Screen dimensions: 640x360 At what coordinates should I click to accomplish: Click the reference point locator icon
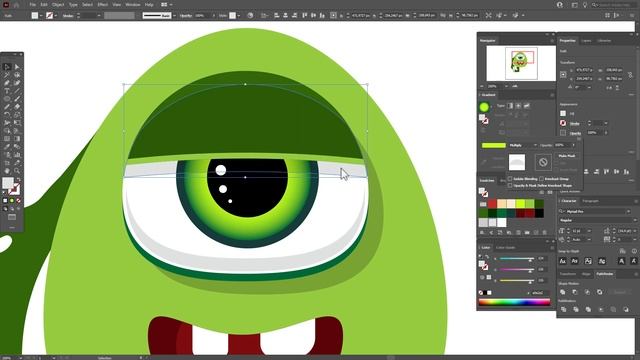(x=563, y=75)
